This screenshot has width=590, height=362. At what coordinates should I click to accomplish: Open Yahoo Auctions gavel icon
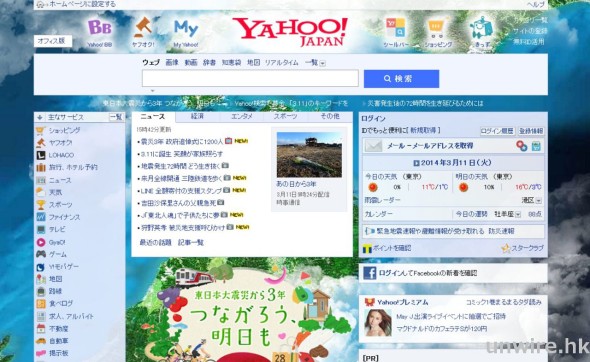tap(143, 27)
